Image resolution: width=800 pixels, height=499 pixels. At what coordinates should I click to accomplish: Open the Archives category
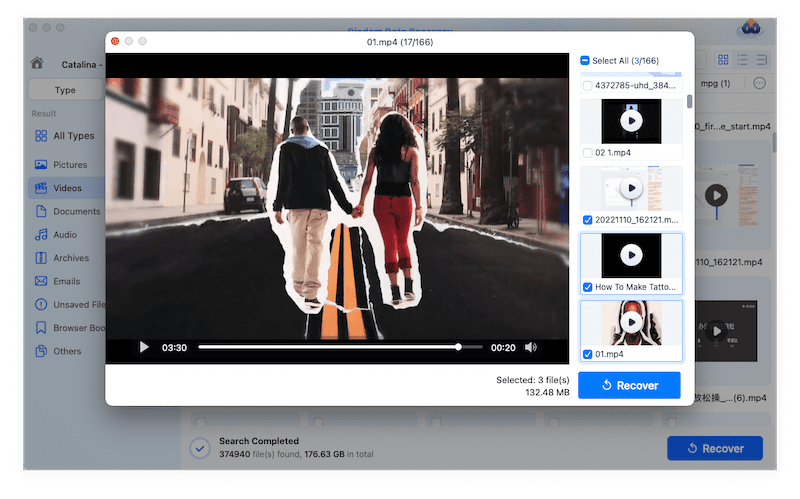[71, 258]
